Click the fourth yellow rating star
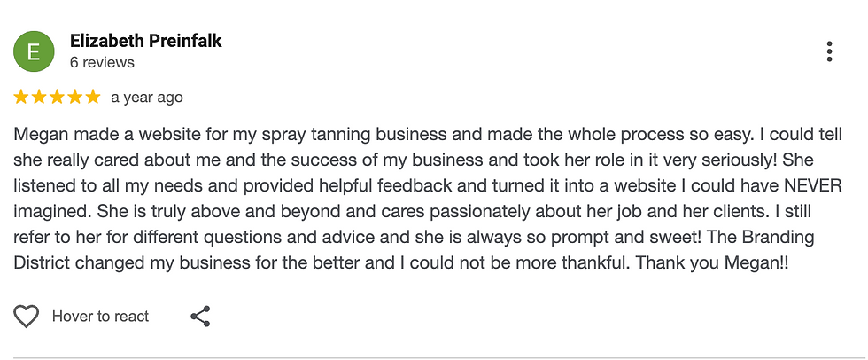Image resolution: width=868 pixels, height=360 pixels. coord(75,97)
